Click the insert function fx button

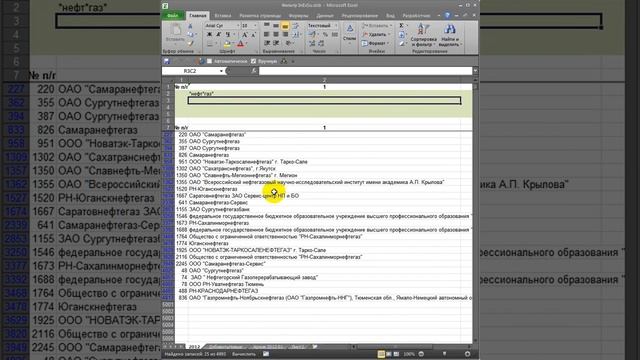coord(254,71)
